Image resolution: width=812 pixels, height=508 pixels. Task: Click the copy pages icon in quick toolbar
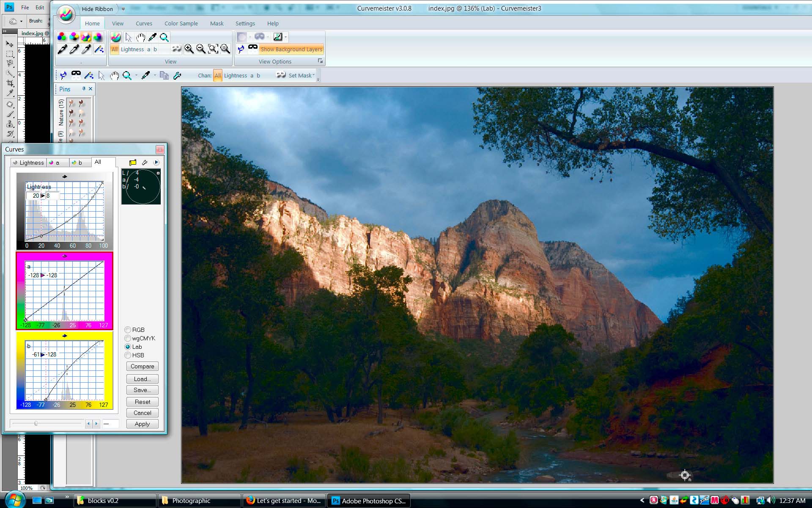tap(164, 75)
